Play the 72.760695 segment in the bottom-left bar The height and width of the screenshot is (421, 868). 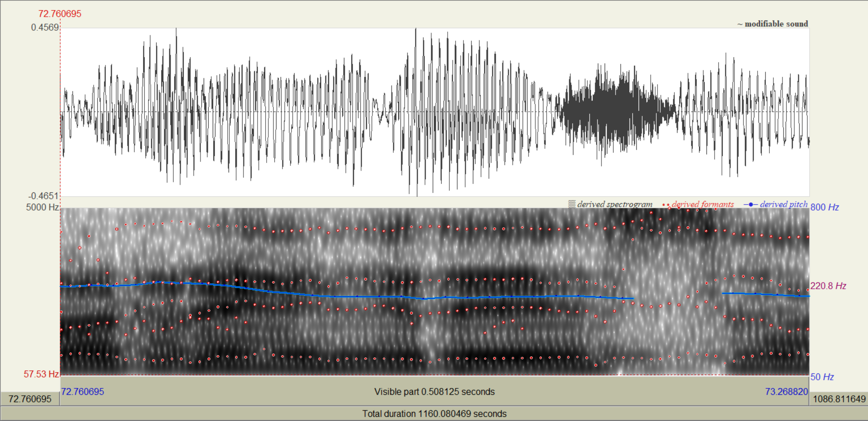(x=30, y=399)
